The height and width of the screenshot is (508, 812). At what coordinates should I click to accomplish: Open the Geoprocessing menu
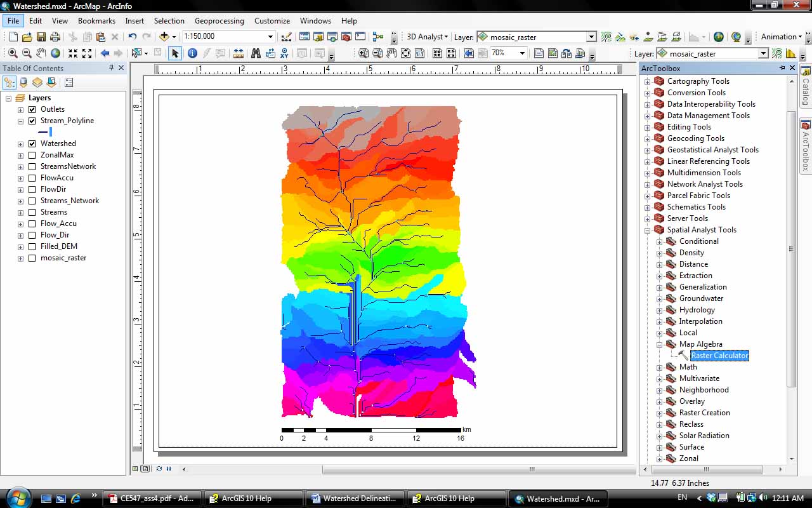click(218, 21)
